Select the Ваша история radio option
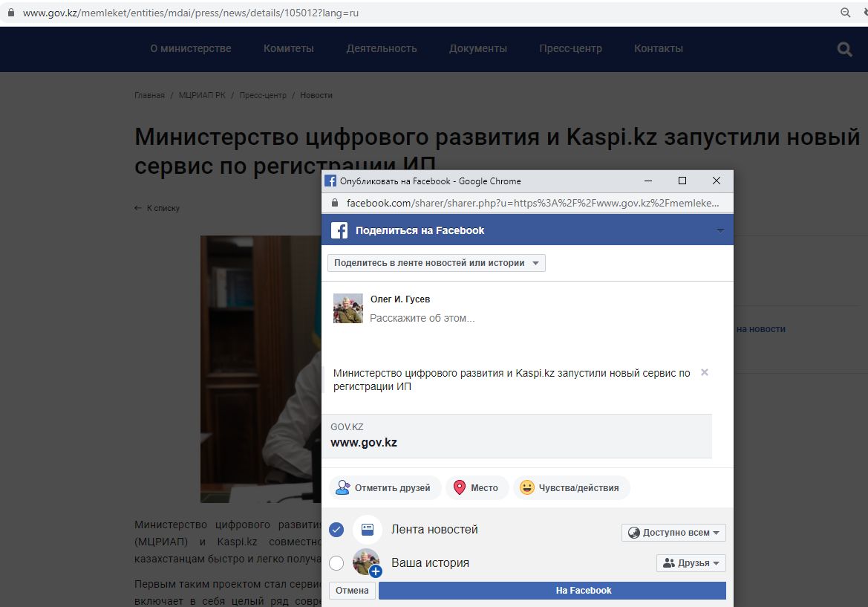Viewport: 868px width, 607px height. (x=336, y=563)
